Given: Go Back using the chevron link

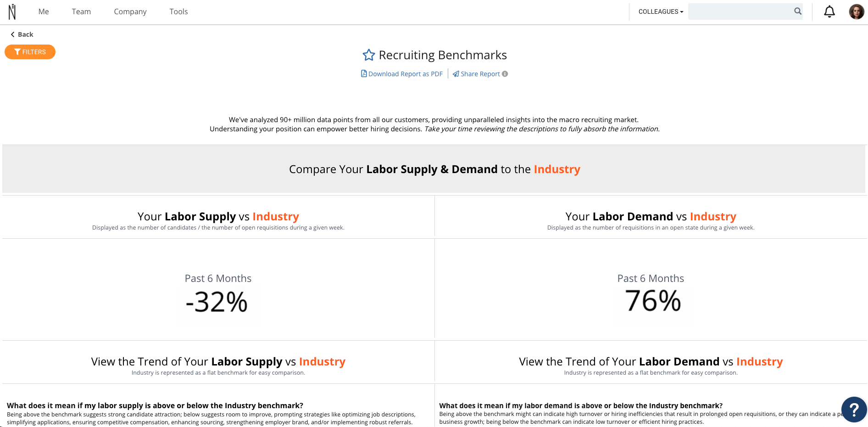Looking at the screenshot, I should [22, 34].
